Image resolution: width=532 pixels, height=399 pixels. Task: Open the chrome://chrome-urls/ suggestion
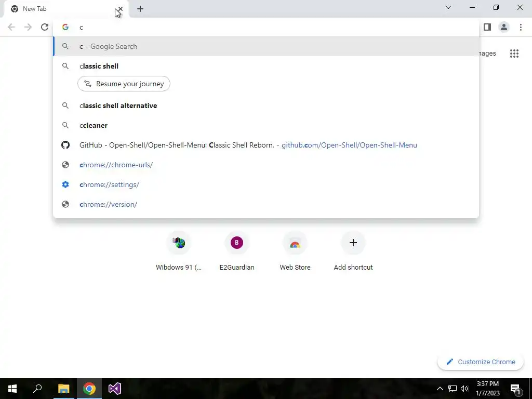[x=266, y=165]
